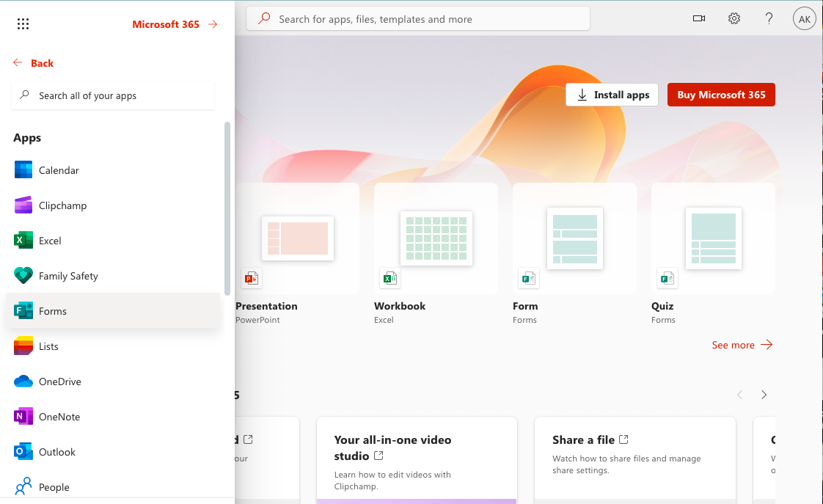Click the video camera meeting icon

(x=698, y=19)
